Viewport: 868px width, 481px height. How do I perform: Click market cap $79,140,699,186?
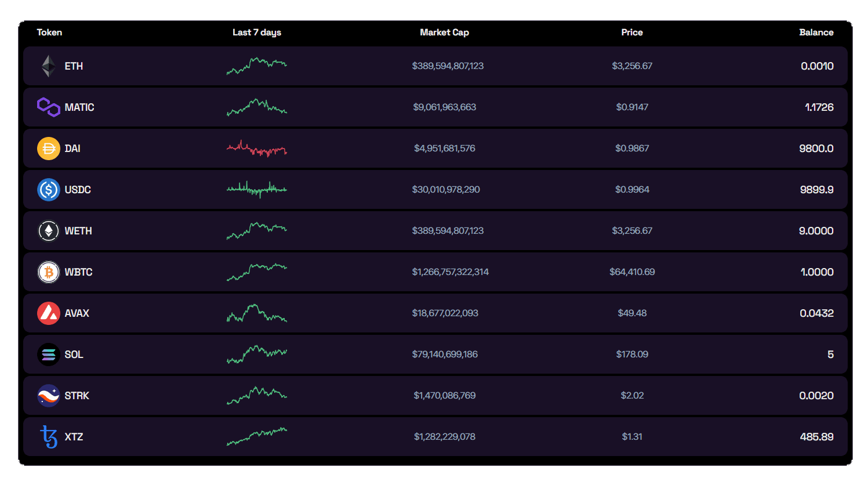[445, 355]
